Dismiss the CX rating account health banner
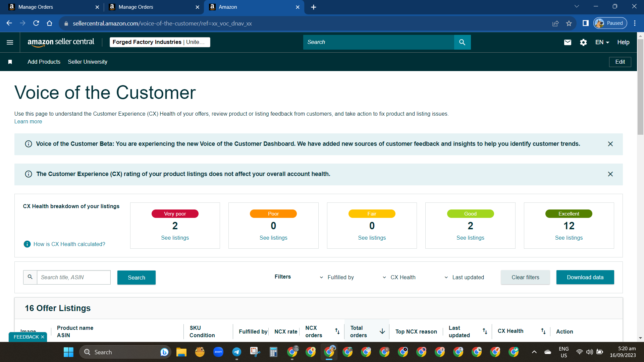Image resolution: width=644 pixels, height=362 pixels. click(610, 174)
